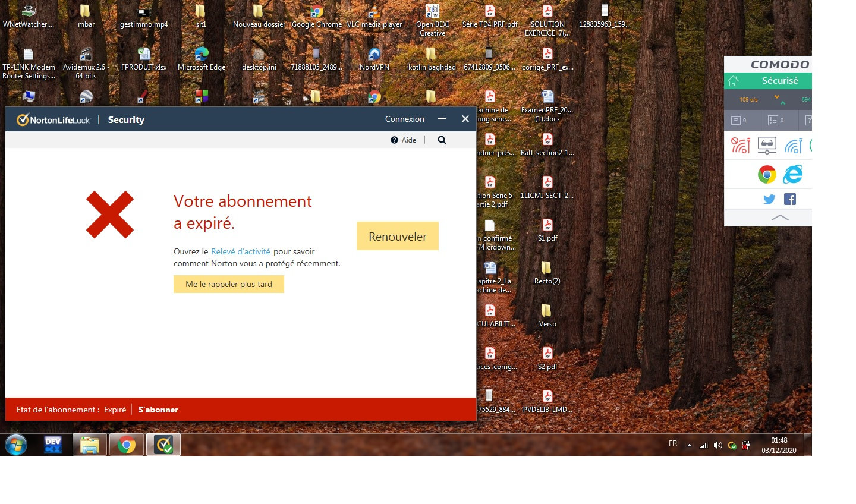
Task: Select the SOLUTION EXERCICE 7 PDF
Action: point(547,20)
